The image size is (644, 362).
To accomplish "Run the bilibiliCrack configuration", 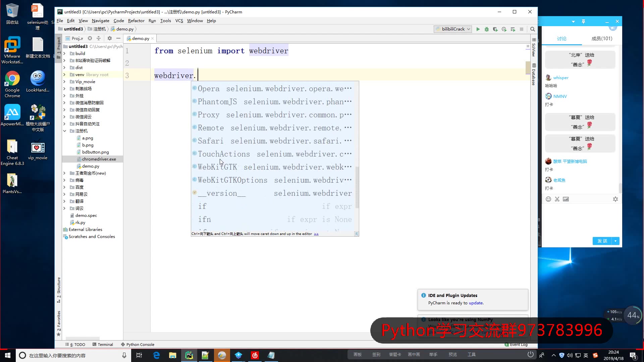I will click(x=478, y=29).
